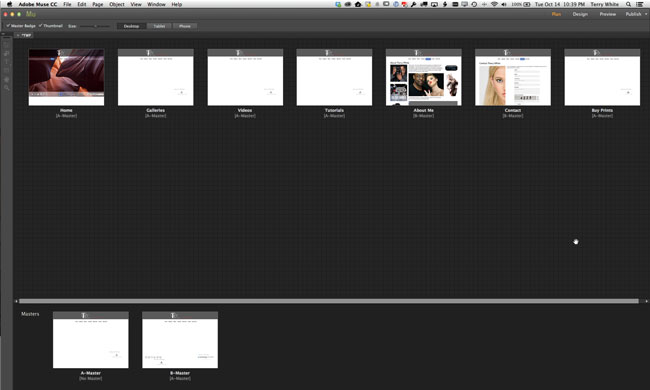The image size is (650, 390).
Task: Click the Wi-Fi status icon
Action: pyautogui.click(x=494, y=4)
